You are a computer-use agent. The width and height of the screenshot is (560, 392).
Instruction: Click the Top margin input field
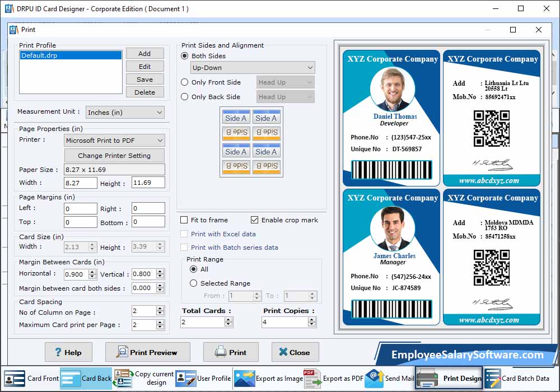pyautogui.click(x=80, y=222)
